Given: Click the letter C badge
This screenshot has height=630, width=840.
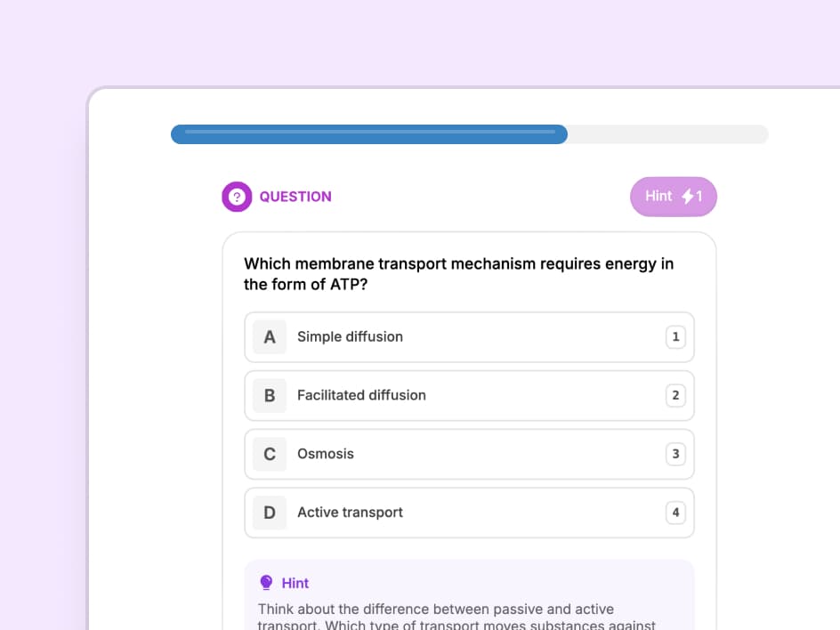Looking at the screenshot, I should (270, 455).
